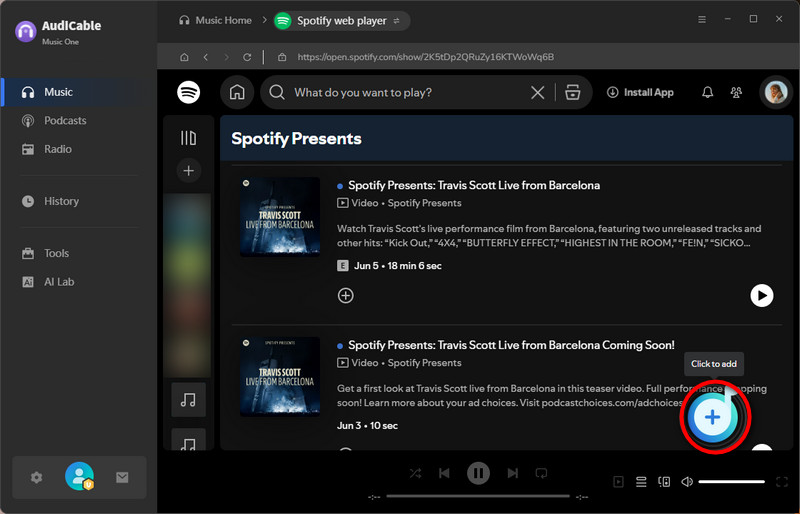Adjust the volume slider
The width and height of the screenshot is (800, 514).
[732, 482]
